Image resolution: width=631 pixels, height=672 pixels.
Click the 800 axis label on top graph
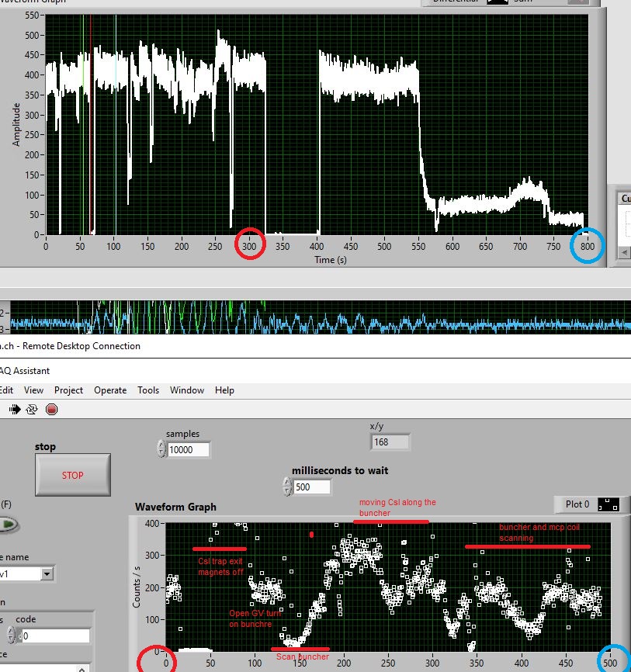588,246
